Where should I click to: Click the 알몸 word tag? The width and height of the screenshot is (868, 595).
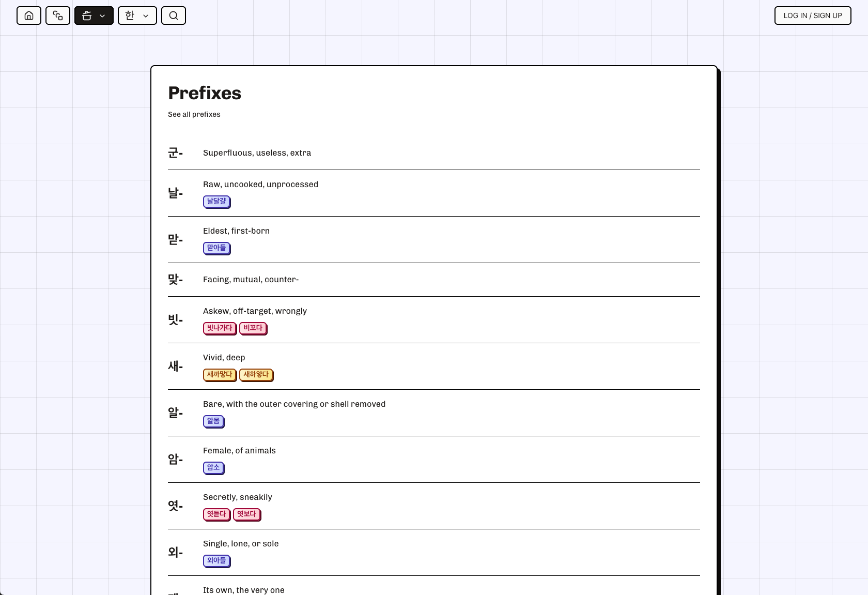click(x=213, y=421)
